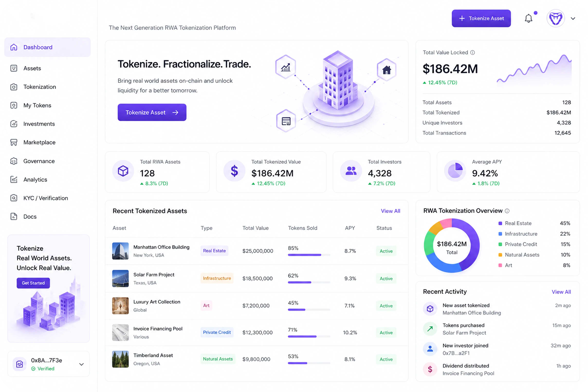
Task: Click the info icon next to Total Value Locked
Action: 472,53
